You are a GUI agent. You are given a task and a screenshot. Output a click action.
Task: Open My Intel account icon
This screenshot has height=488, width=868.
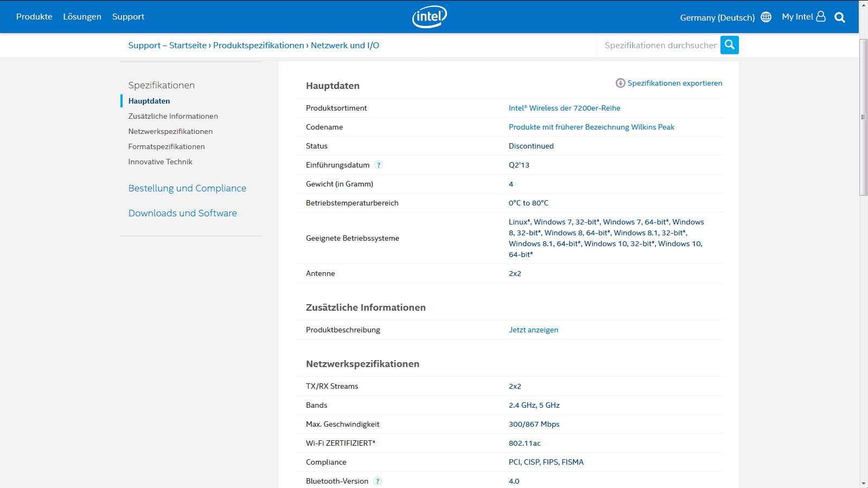pos(821,16)
